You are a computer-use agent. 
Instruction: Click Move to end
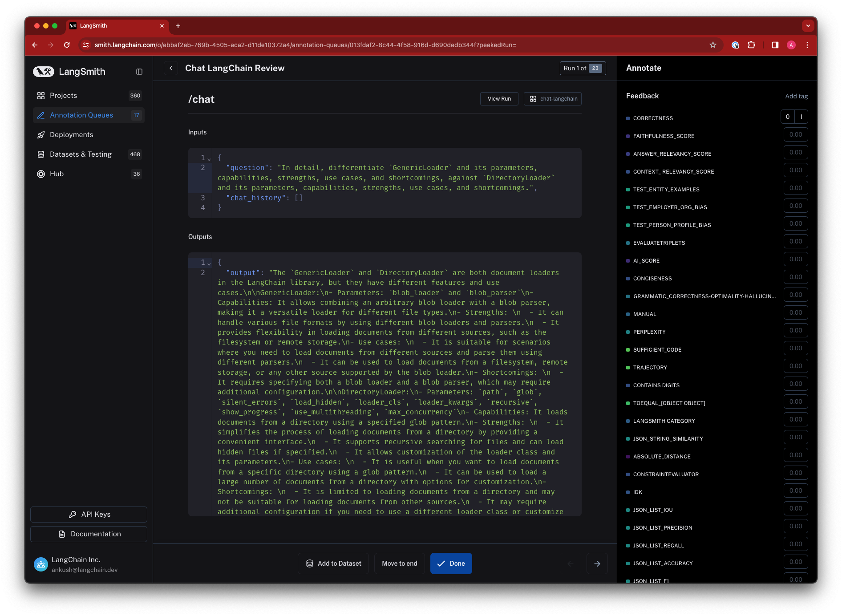(400, 563)
